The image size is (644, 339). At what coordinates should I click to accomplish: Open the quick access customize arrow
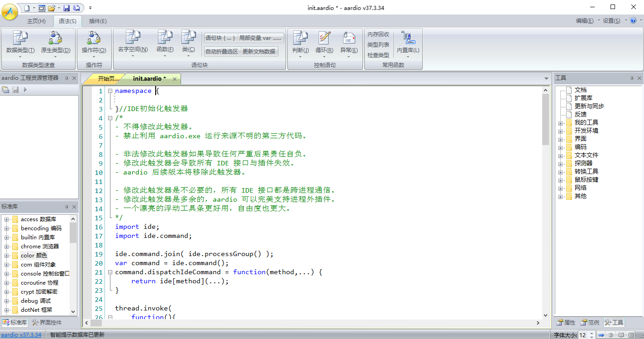tap(90, 8)
